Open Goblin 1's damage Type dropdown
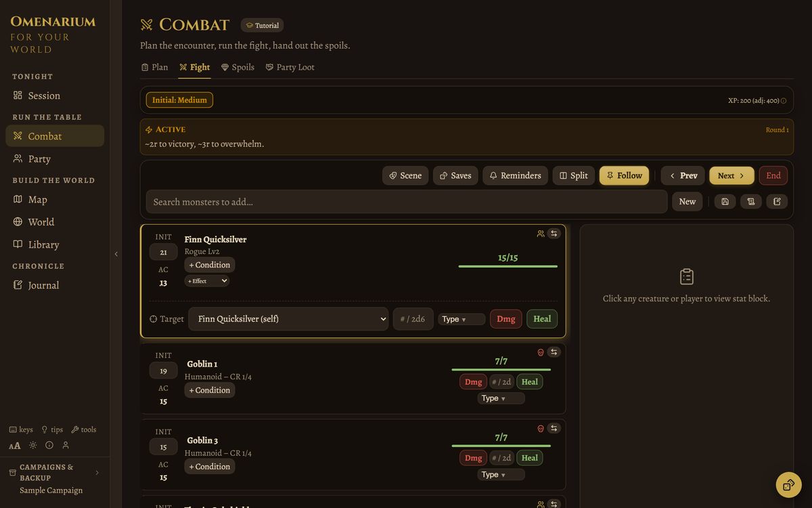Image resolution: width=812 pixels, height=508 pixels. (501, 398)
